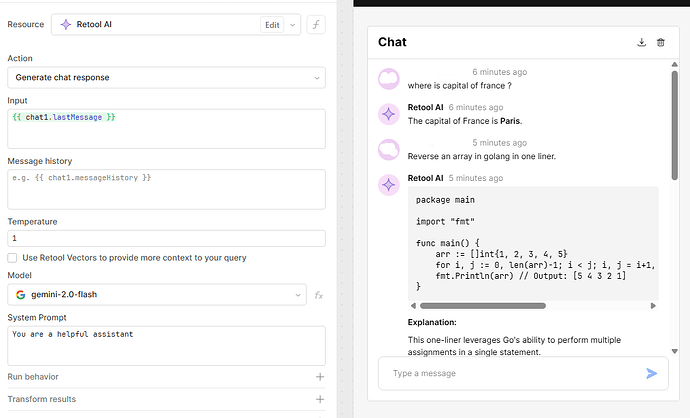
Task: Clear chat with the trash icon
Action: [x=661, y=42]
